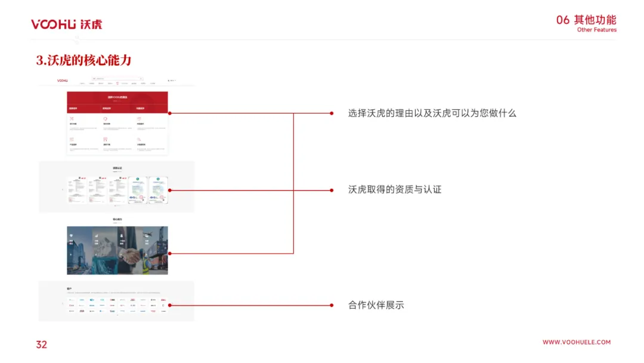Select the '06 其他功能' section title
The width and height of the screenshot is (644, 363).
coord(586,20)
